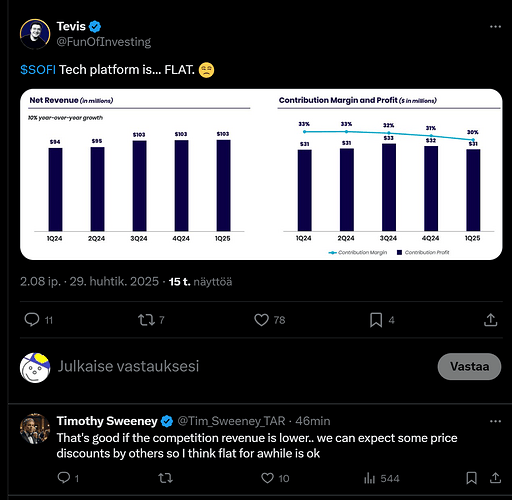Image resolution: width=512 pixels, height=500 pixels.
Task: Open Timothy Sweeney's profile name
Action: (107, 421)
